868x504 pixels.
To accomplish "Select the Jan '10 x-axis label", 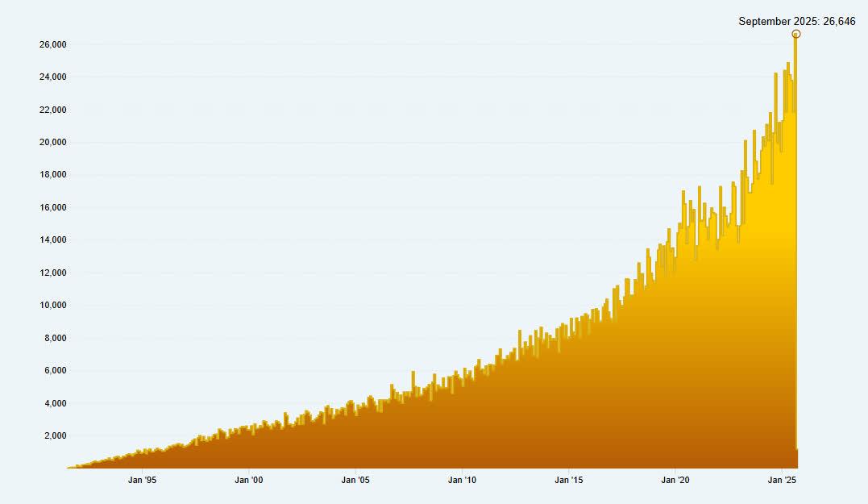I will (462, 481).
